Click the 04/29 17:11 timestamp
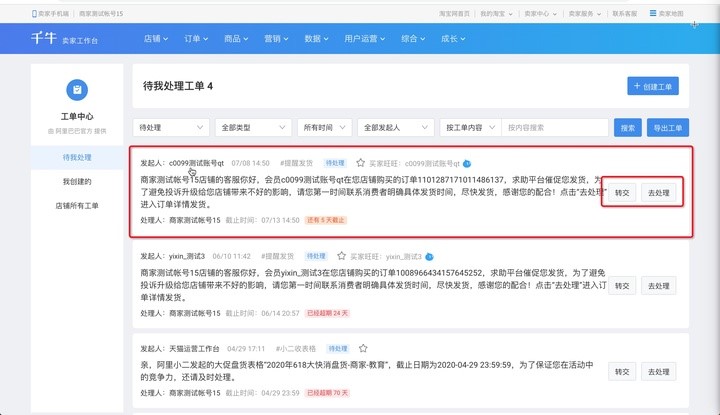Image resolution: width=720 pixels, height=415 pixels. point(246,348)
